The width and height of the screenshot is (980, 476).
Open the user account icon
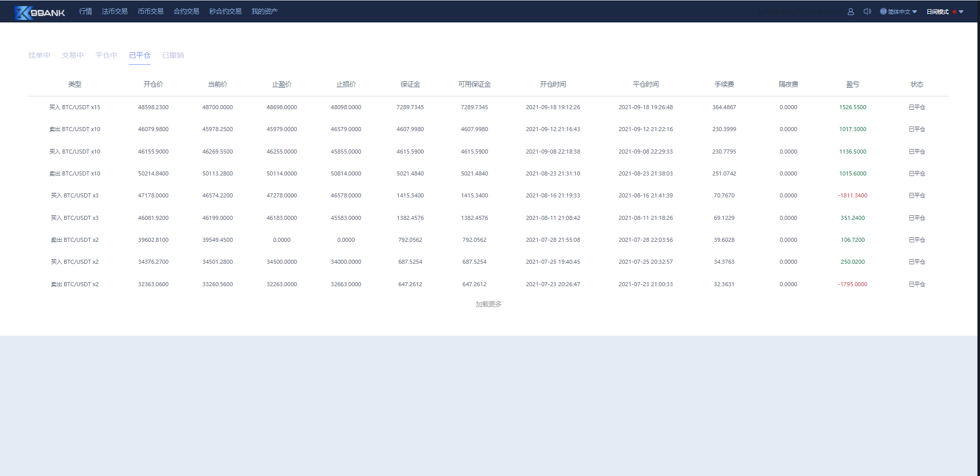[851, 12]
